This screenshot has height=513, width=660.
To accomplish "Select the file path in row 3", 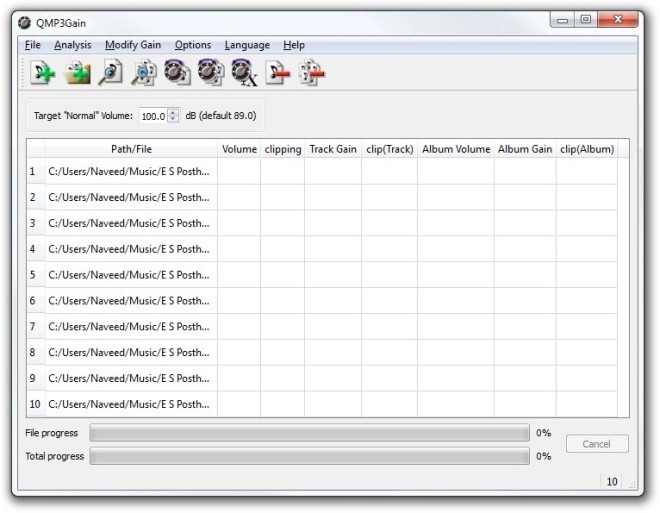I will [x=131, y=223].
